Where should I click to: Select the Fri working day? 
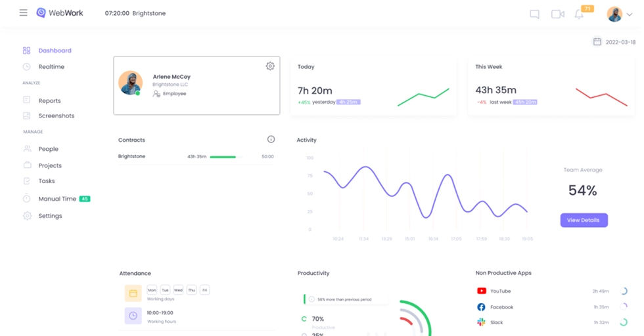coord(204,290)
